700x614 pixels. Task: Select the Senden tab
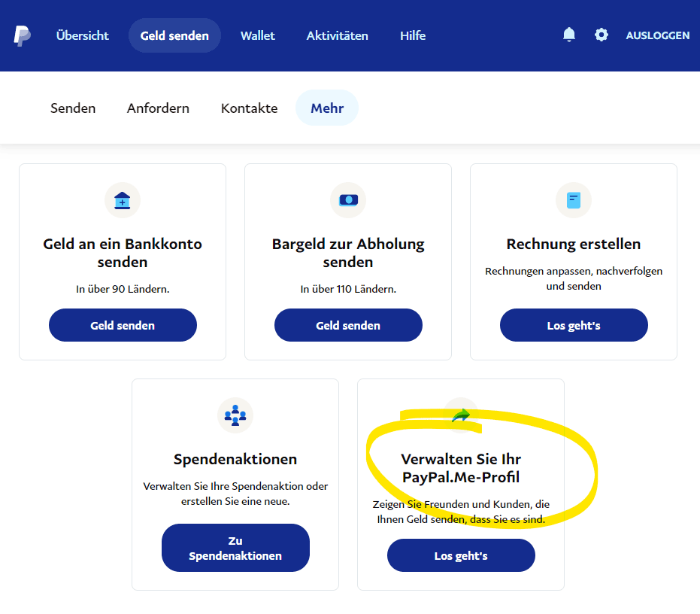pyautogui.click(x=73, y=108)
